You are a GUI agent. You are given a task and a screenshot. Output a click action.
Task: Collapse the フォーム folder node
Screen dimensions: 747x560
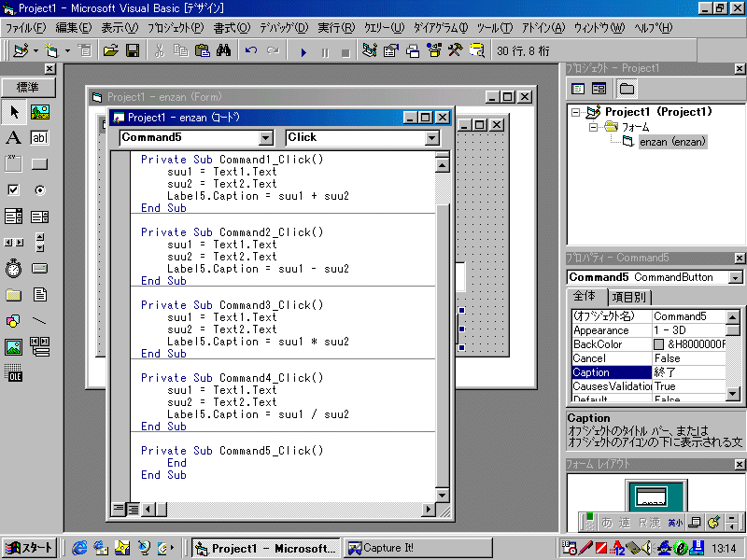pyautogui.click(x=593, y=127)
